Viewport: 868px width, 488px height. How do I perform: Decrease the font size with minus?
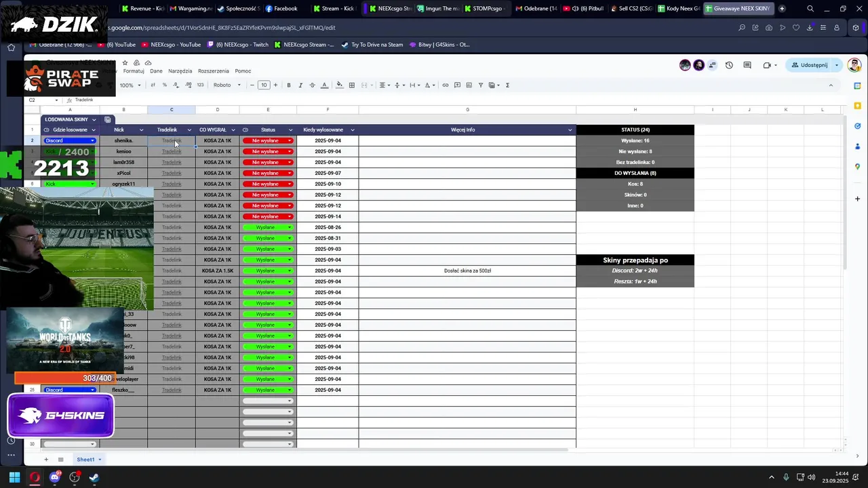click(x=252, y=85)
